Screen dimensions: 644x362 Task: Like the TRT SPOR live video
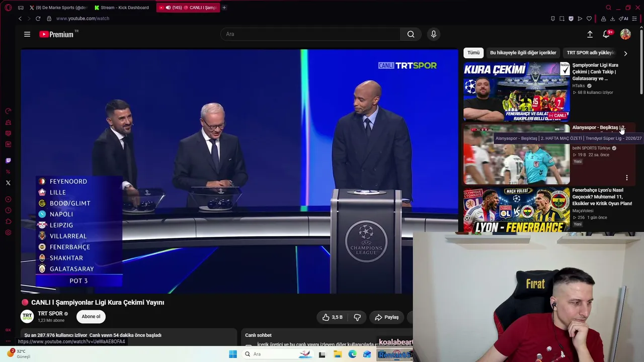click(x=333, y=317)
